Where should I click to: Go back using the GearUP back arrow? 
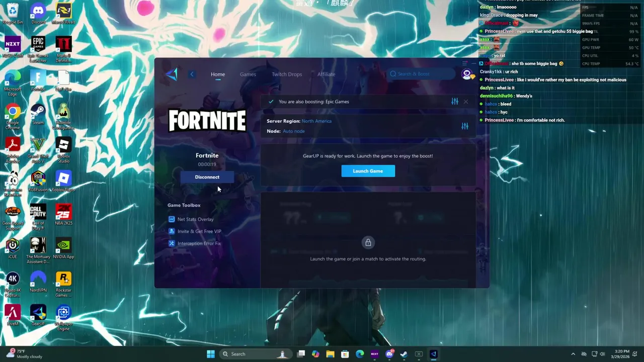[192, 74]
